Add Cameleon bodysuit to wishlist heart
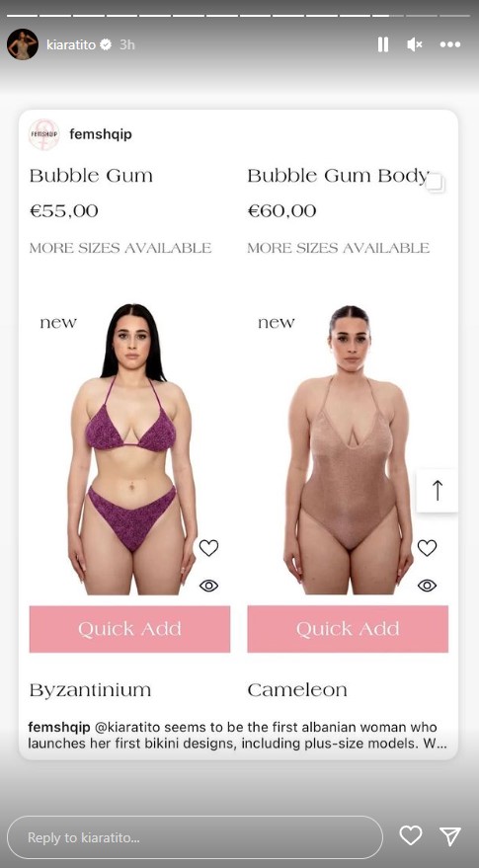479x868 pixels. click(427, 548)
